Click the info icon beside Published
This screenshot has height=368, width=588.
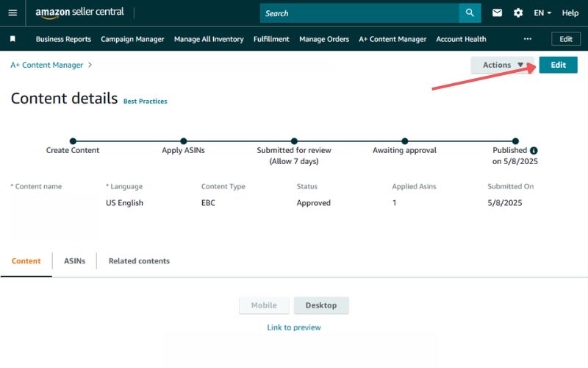534,151
